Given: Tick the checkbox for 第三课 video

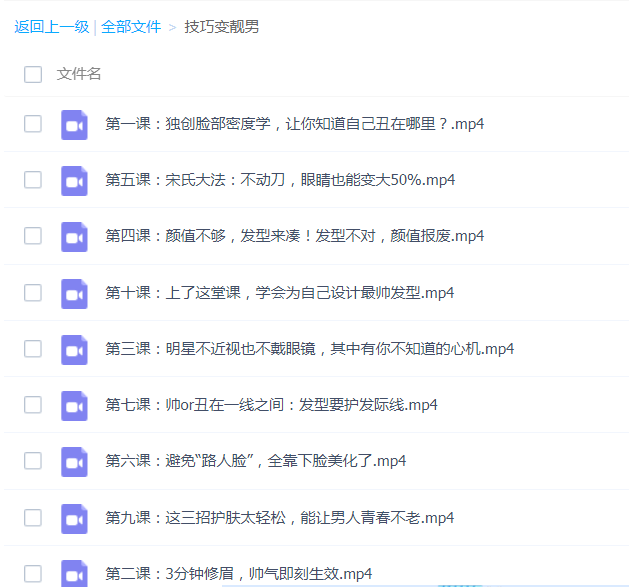Looking at the screenshot, I should pos(33,349).
